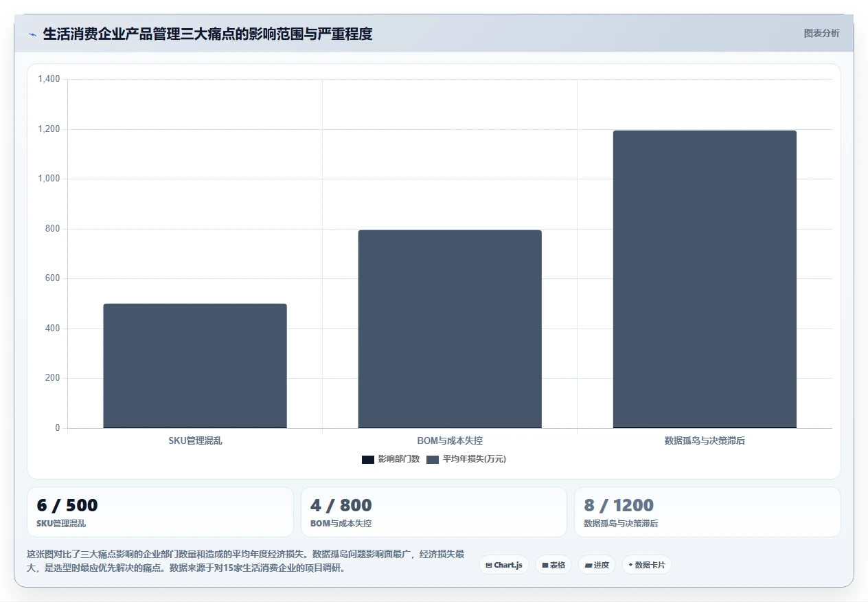Click the chart title 生活消费企业产品管理三大痛点

[207, 34]
